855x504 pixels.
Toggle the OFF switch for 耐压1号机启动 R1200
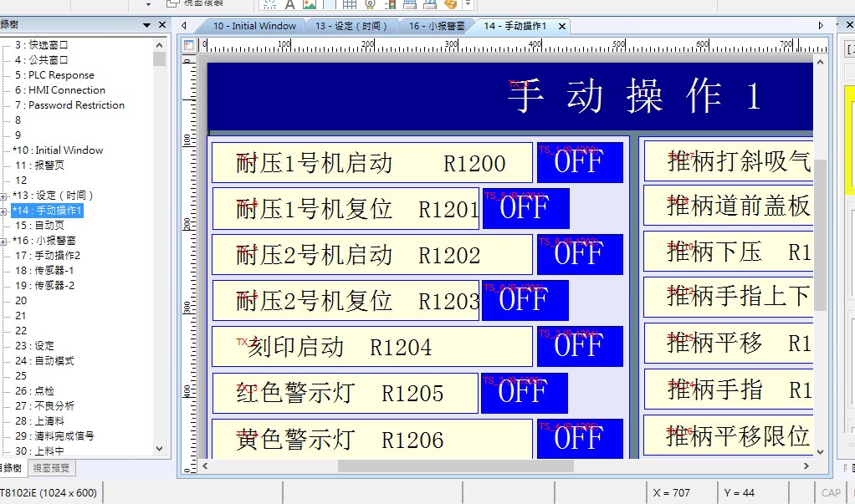[579, 162]
